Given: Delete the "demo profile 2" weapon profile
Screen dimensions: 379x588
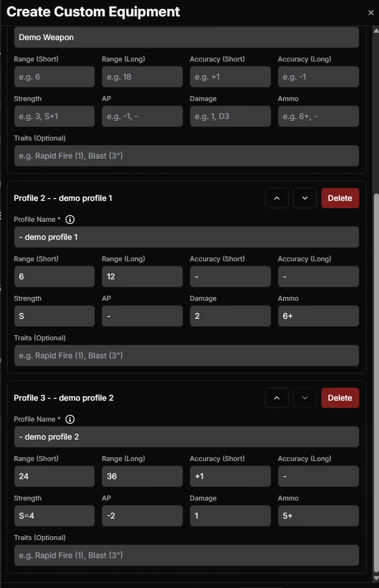Looking at the screenshot, I should coord(340,398).
